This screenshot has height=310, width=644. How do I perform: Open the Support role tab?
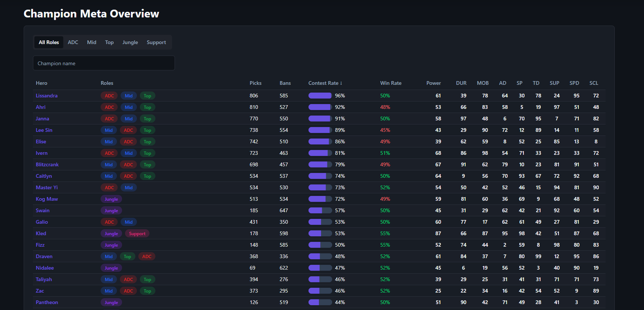156,42
